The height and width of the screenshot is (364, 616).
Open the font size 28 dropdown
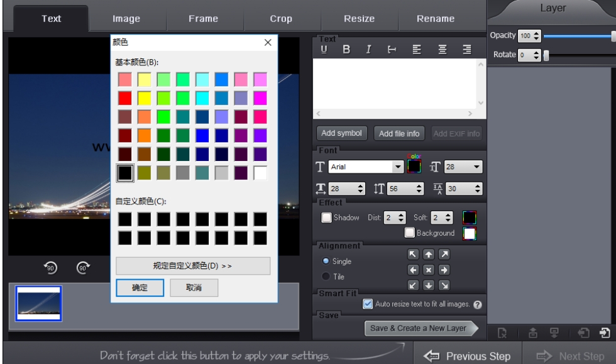pos(477,167)
